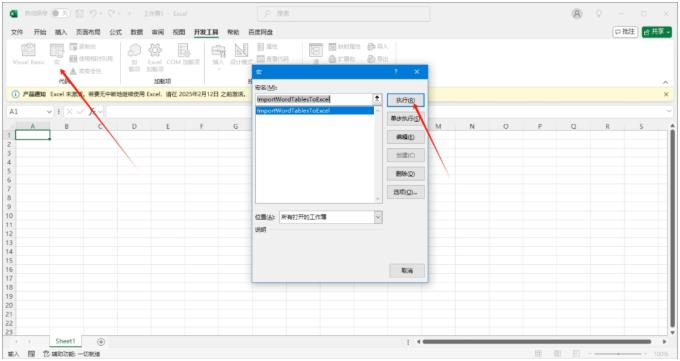Click the XML Source icon in the ribbon
Viewport: 680px width, 361px height.
click(316, 53)
